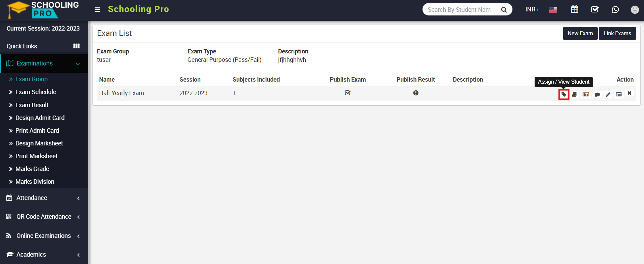Click the speech bubble icon in the exam row

597,95
